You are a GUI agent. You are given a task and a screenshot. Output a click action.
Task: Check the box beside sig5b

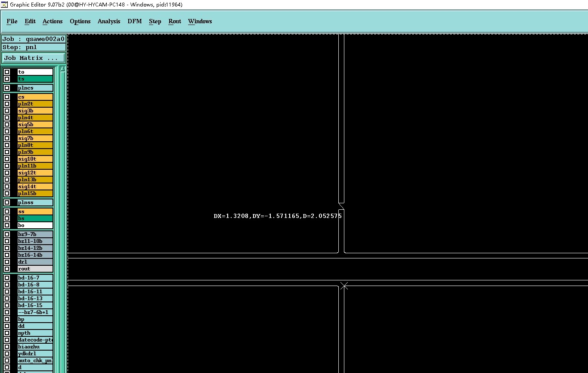pyautogui.click(x=7, y=124)
